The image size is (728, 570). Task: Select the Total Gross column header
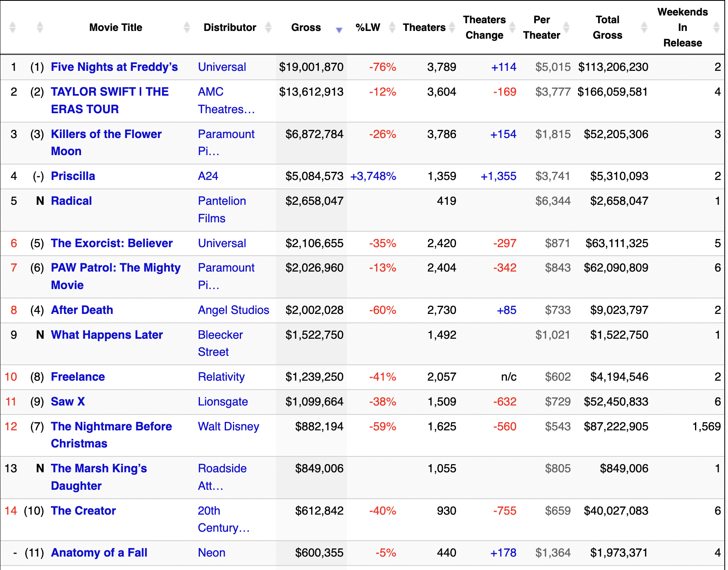coord(607,27)
